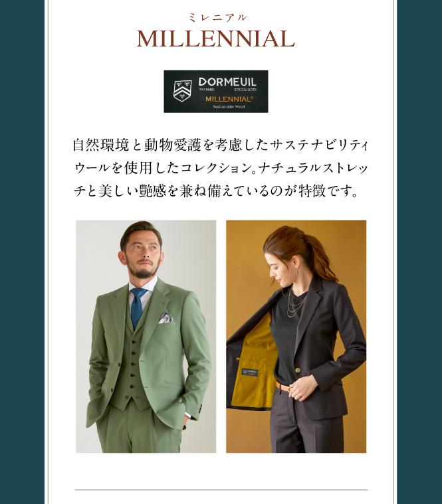
Task: Click the ミレニアル katakana subtitle
Action: pyautogui.click(x=218, y=17)
